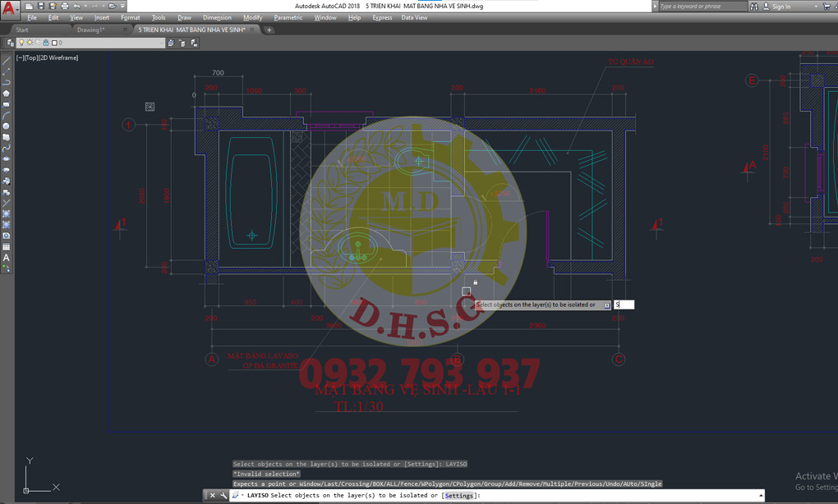Click the Layer Previous icon
The image size is (838, 504).
pyautogui.click(x=182, y=43)
